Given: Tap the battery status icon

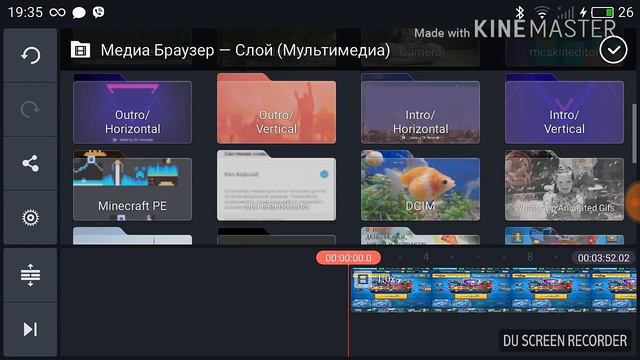Looking at the screenshot, I should 602,13.
